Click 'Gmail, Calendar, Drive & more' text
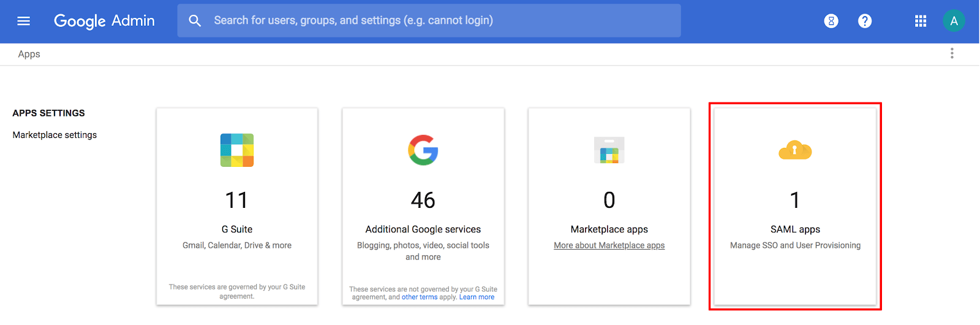This screenshot has width=980, height=325. [x=237, y=245]
